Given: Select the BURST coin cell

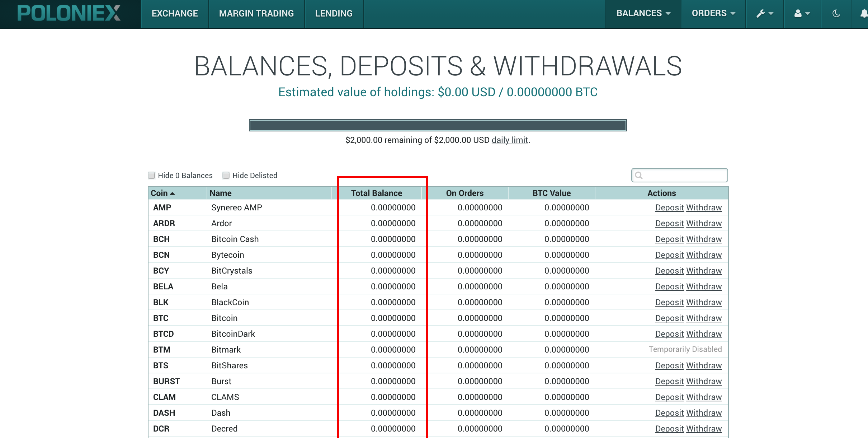Looking at the screenshot, I should [x=166, y=381].
